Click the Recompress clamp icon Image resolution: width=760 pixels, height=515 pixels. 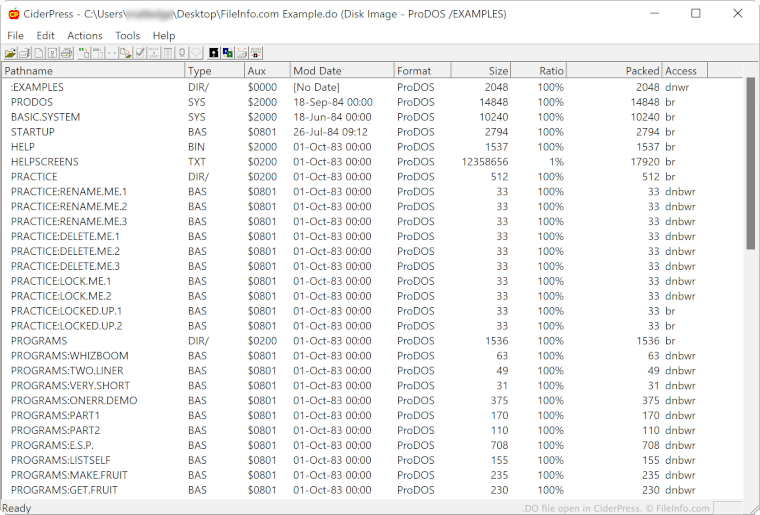182,53
